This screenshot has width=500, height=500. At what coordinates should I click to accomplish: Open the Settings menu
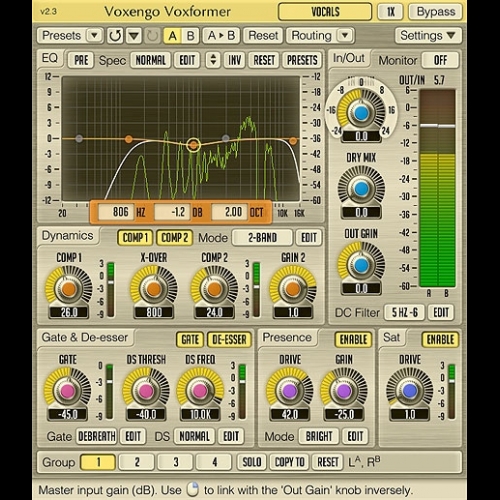[428, 35]
